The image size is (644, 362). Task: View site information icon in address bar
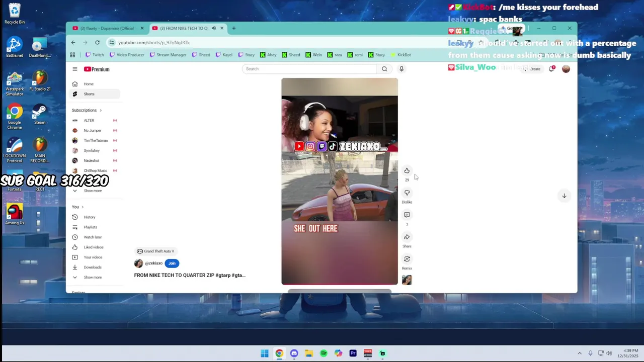click(112, 42)
